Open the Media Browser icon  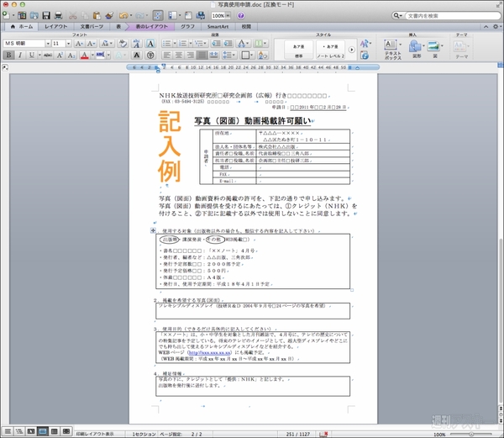[201, 15]
